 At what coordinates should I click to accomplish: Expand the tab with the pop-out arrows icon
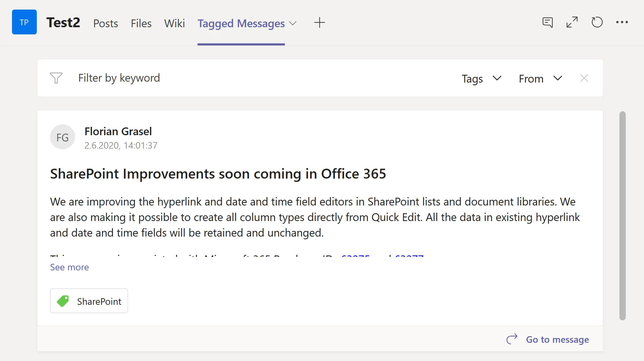(x=572, y=22)
